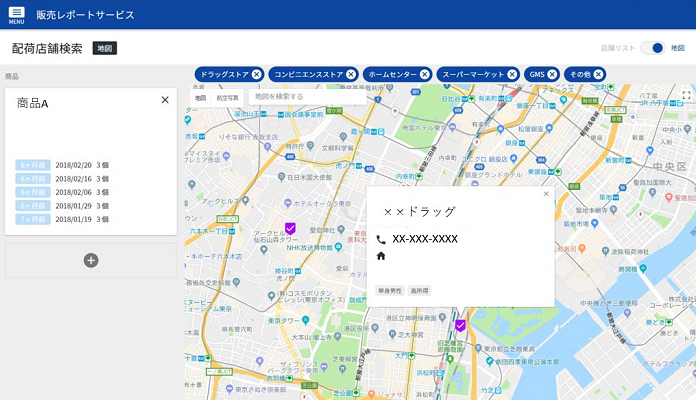Click the 2018/02/16 delivery record row
Viewport: 696px width, 400px height.
(x=62, y=179)
